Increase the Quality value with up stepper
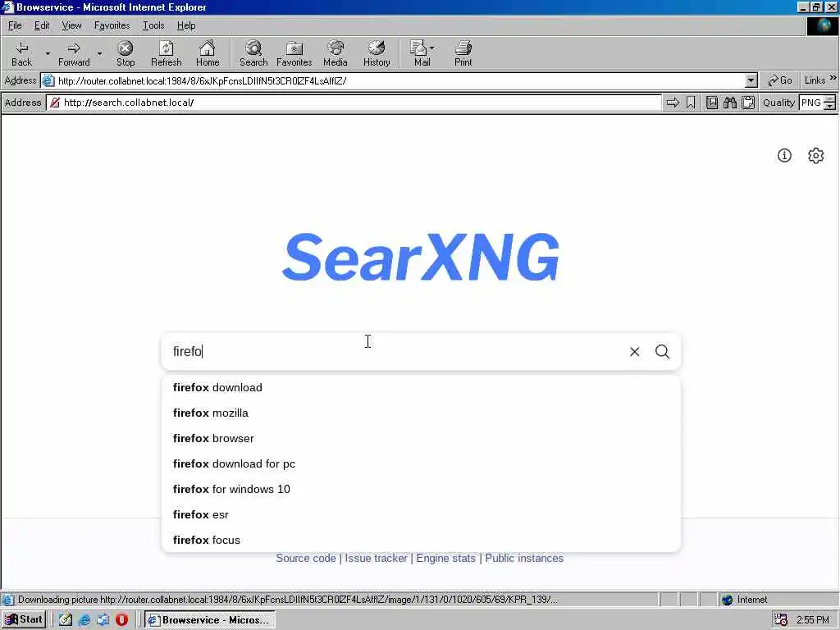The width and height of the screenshot is (840, 630). pos(830,98)
